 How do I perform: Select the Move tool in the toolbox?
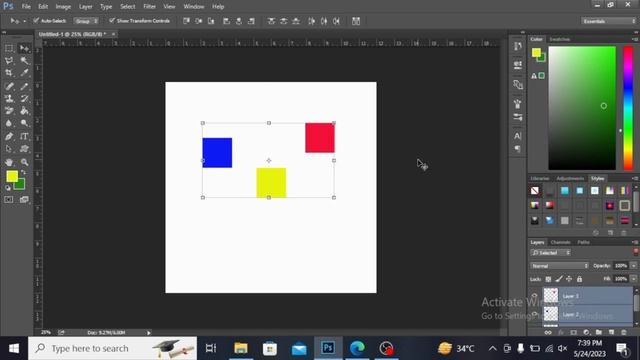pyautogui.click(x=24, y=49)
